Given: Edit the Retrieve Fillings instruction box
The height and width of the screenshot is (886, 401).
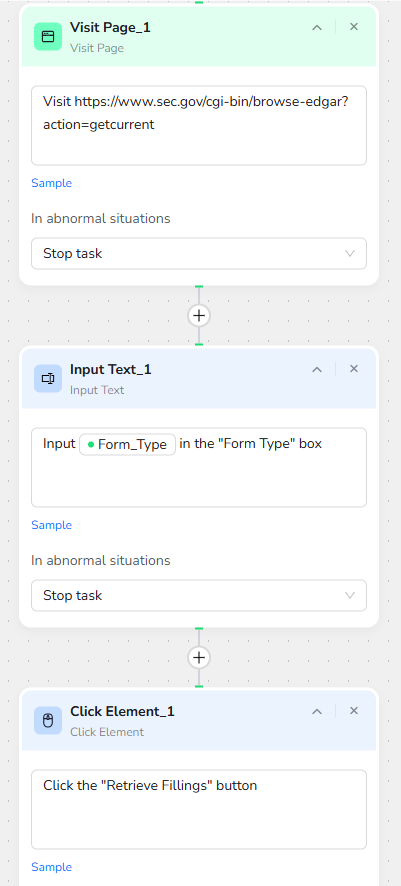Looking at the screenshot, I should coord(199,809).
